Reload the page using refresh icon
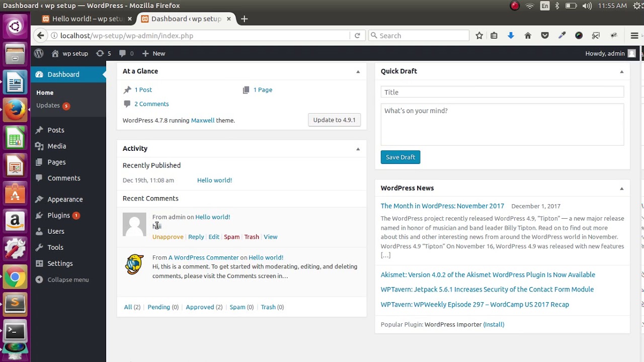 (357, 36)
